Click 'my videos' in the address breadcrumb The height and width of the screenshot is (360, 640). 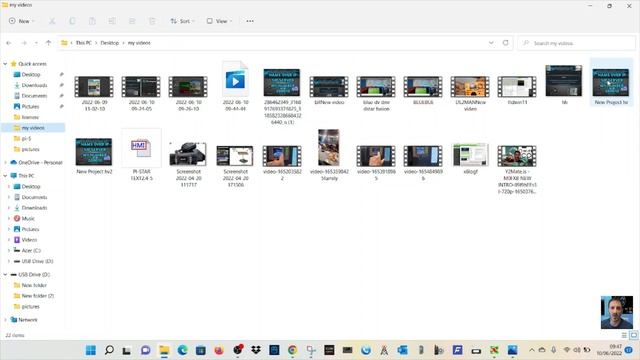[x=139, y=43]
